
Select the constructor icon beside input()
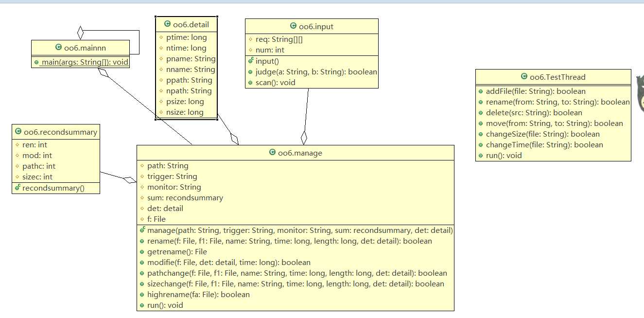(251, 61)
